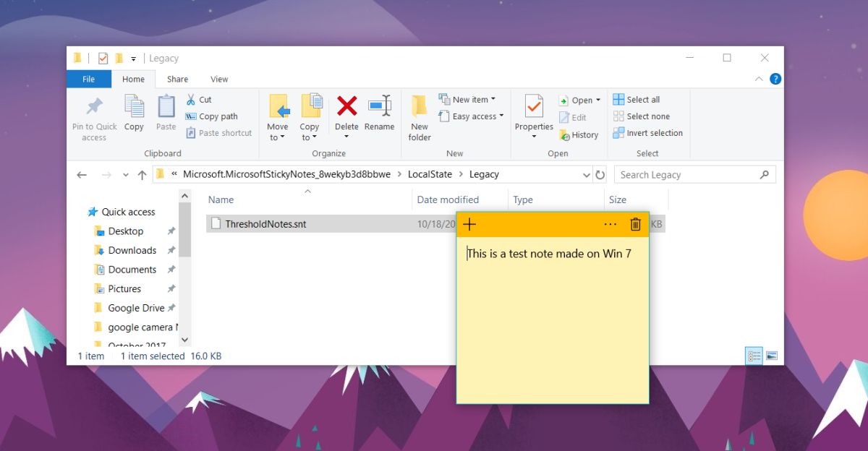Go back with the left arrow
The image size is (868, 451).
pyautogui.click(x=82, y=175)
